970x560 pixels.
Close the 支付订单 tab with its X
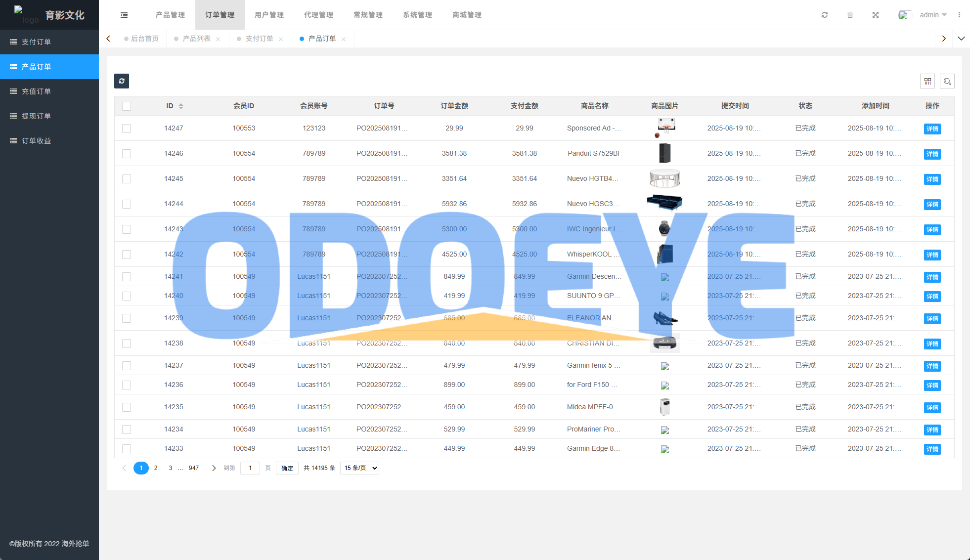click(281, 39)
